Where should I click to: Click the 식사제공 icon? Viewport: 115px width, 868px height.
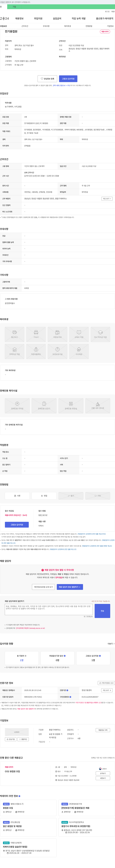[x=79, y=351]
